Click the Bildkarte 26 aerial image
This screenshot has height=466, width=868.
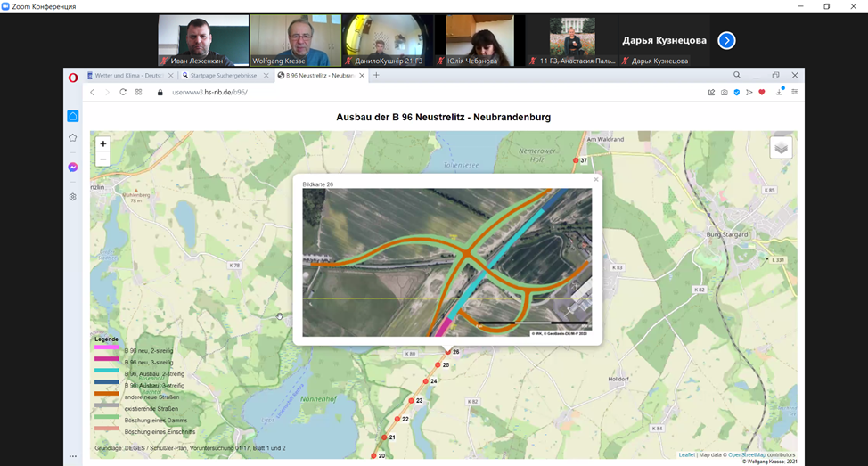446,262
